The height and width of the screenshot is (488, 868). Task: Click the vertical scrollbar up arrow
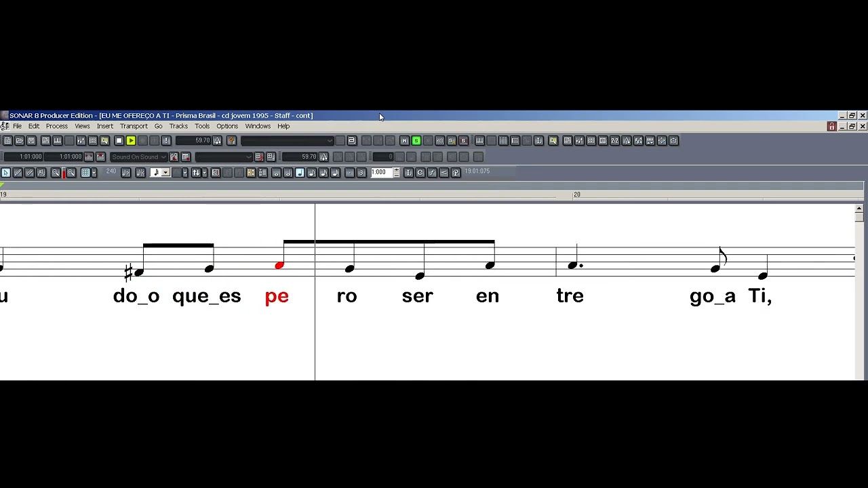pyautogui.click(x=859, y=209)
